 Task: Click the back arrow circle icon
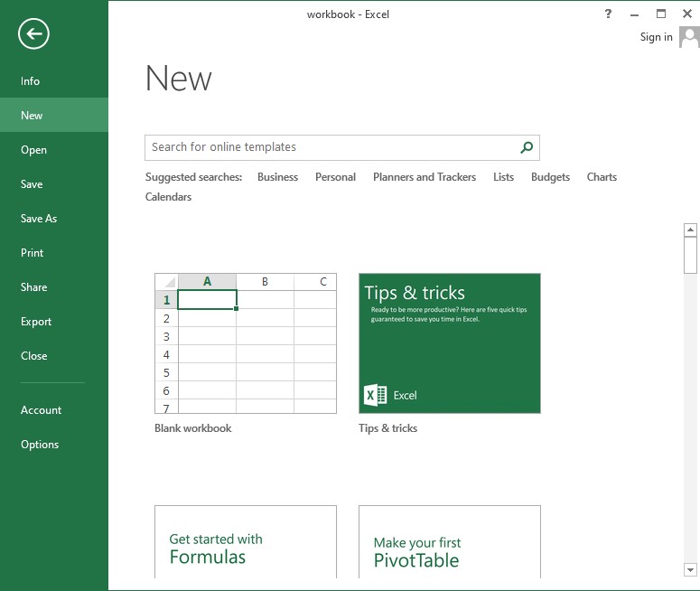click(33, 34)
